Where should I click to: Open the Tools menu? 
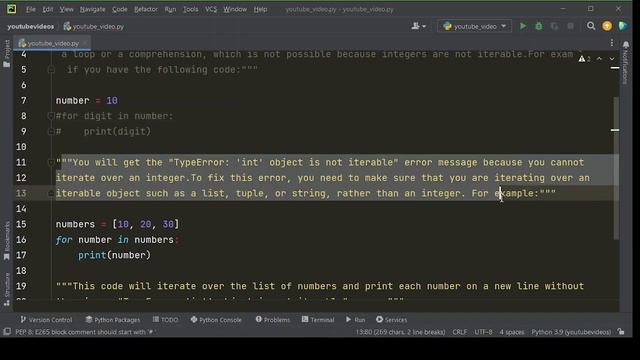tap(190, 9)
